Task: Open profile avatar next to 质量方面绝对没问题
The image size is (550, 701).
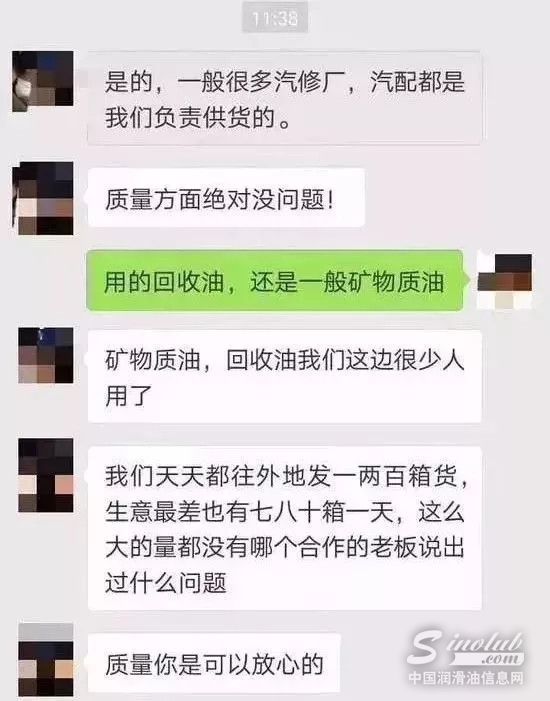Action: [x=43, y=198]
